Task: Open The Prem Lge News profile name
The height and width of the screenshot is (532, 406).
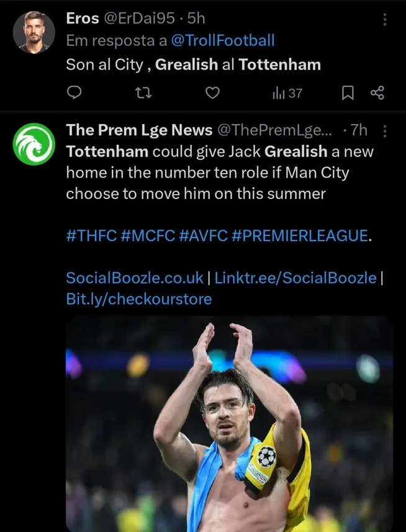Action: pos(138,130)
